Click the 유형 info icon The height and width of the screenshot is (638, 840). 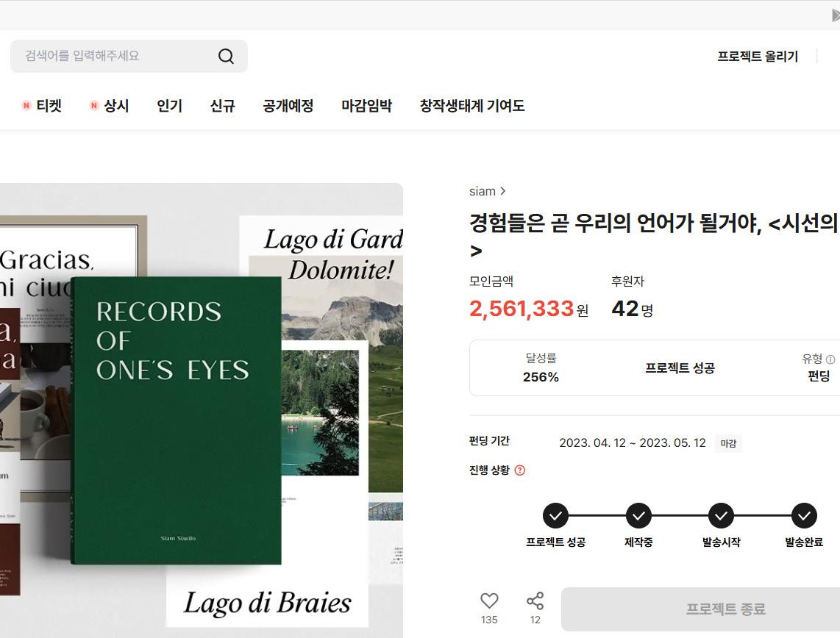click(830, 359)
